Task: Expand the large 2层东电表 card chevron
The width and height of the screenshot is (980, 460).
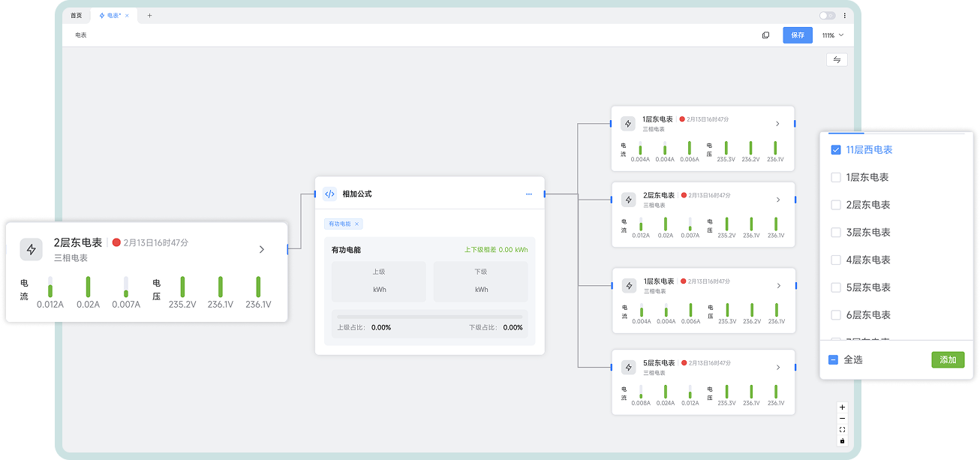Action: tap(261, 249)
